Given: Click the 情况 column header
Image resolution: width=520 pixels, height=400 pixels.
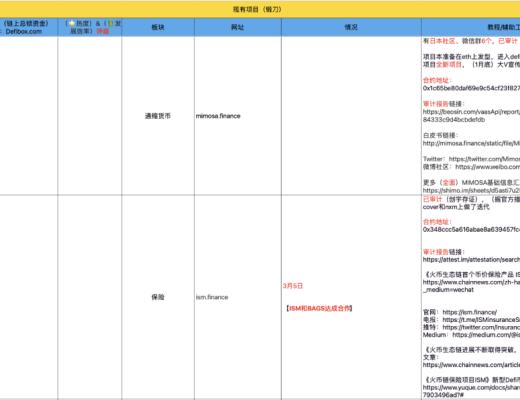Looking at the screenshot, I should pyautogui.click(x=351, y=27).
